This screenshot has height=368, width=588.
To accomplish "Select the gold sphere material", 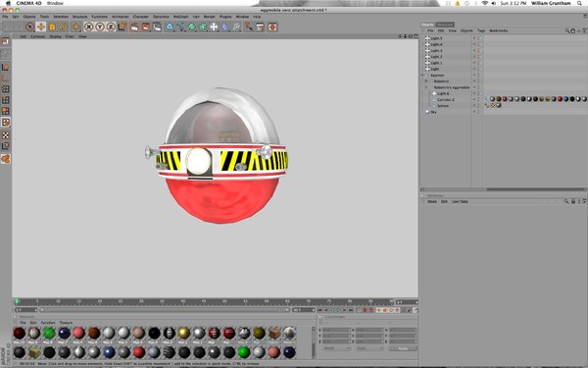I will pos(184,333).
